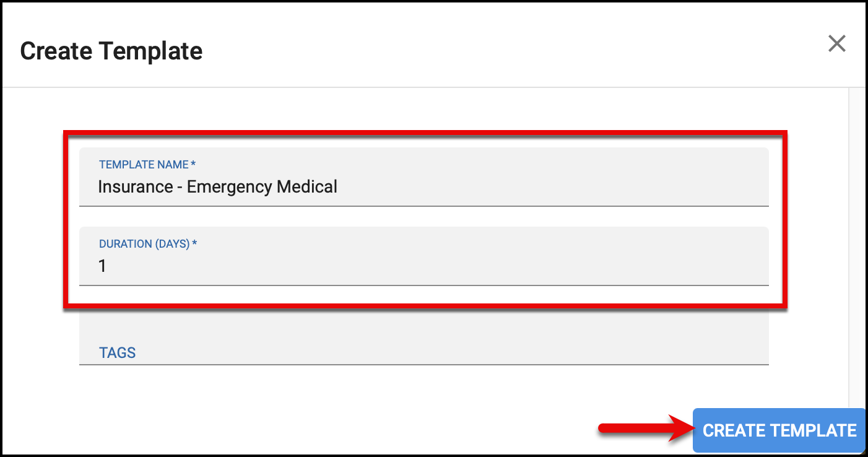Click the Create Template button
Viewport: 868px width, 457px height.
tap(779, 430)
